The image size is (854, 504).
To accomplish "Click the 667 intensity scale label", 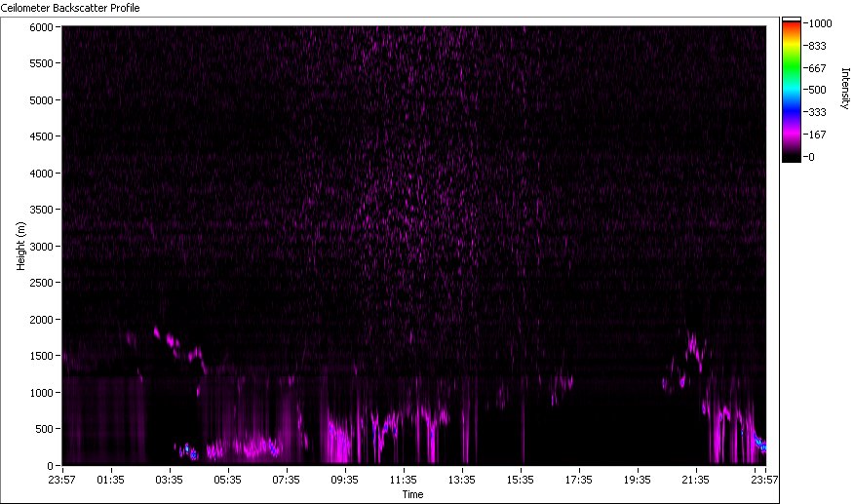I will [x=818, y=68].
